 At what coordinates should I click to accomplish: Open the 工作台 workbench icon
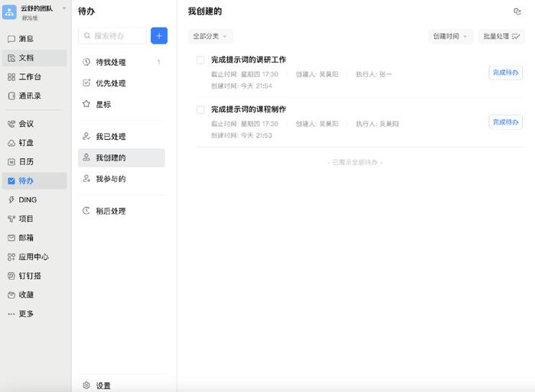(x=11, y=77)
